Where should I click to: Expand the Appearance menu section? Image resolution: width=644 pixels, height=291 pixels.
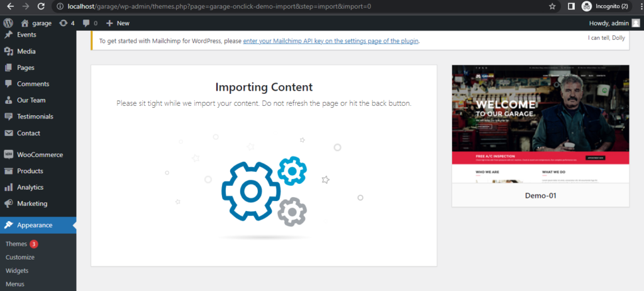pos(35,225)
